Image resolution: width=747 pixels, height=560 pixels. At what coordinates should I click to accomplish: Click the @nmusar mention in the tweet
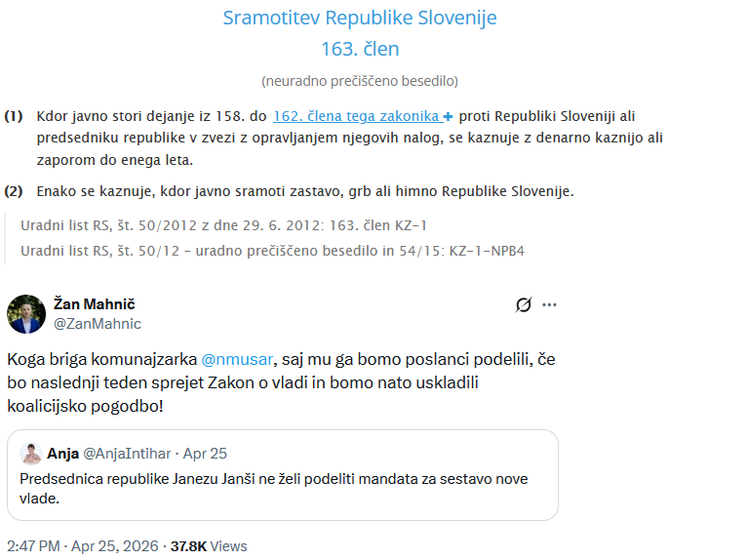(239, 358)
